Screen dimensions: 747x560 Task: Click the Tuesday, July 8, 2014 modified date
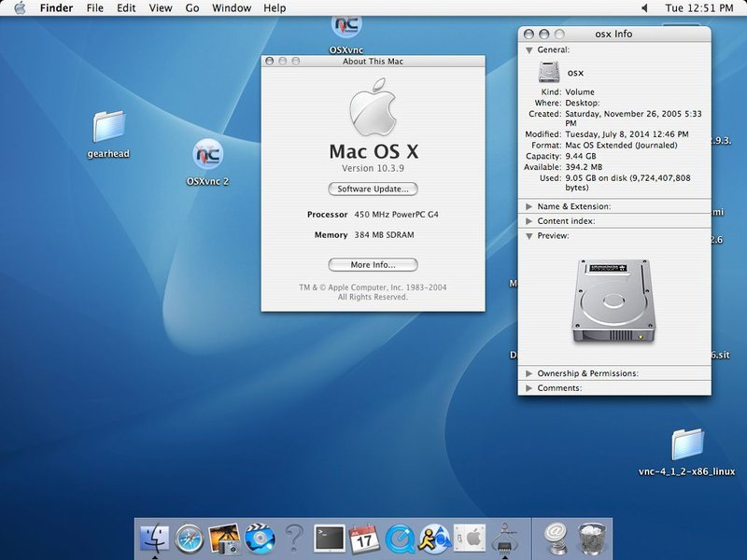627,134
